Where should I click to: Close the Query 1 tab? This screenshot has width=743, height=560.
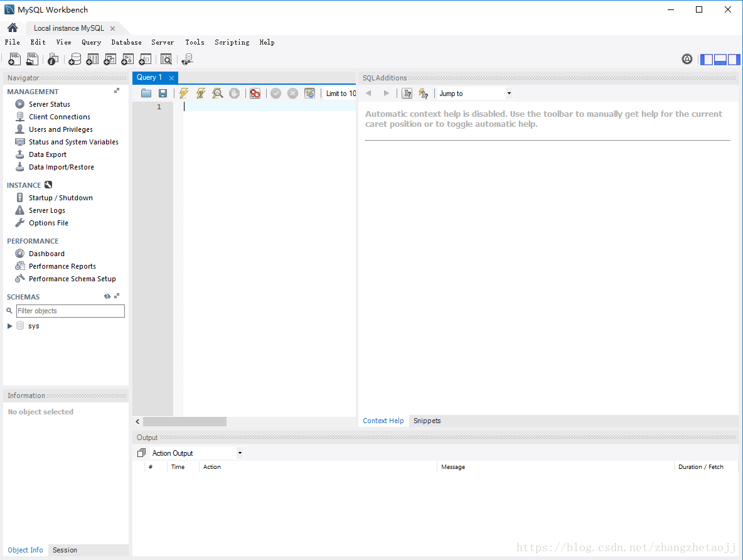click(x=171, y=78)
